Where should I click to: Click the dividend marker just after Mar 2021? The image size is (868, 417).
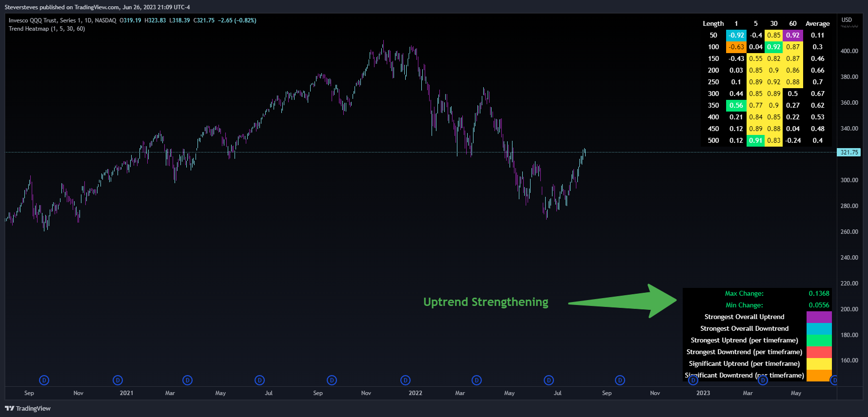pyautogui.click(x=187, y=380)
